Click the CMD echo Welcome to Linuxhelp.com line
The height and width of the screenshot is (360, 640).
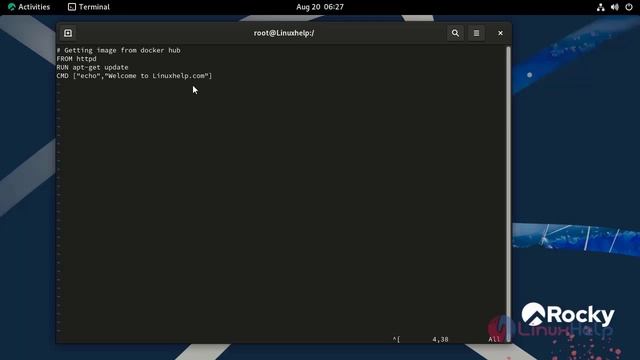[x=134, y=76]
